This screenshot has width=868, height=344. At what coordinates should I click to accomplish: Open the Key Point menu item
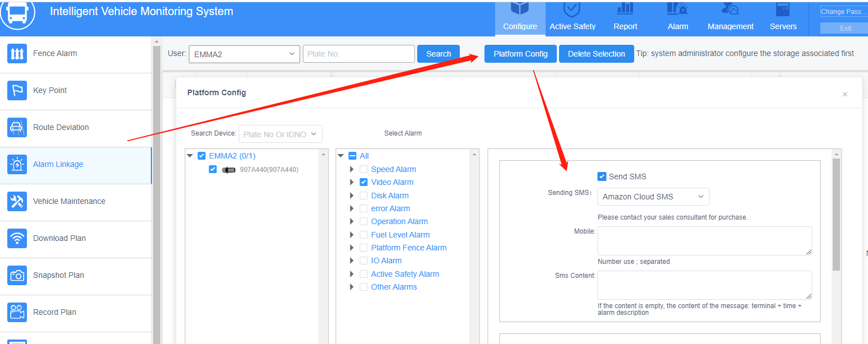coord(76,91)
